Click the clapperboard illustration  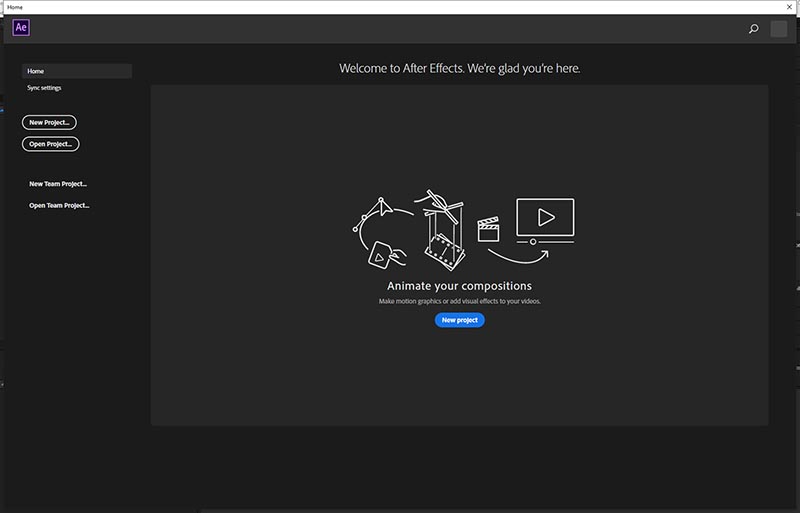point(488,229)
